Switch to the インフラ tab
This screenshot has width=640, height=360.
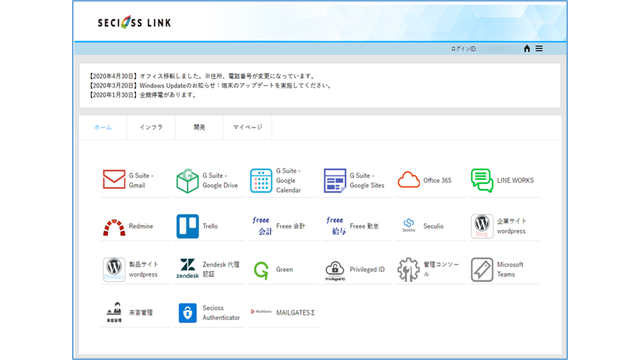tap(151, 127)
